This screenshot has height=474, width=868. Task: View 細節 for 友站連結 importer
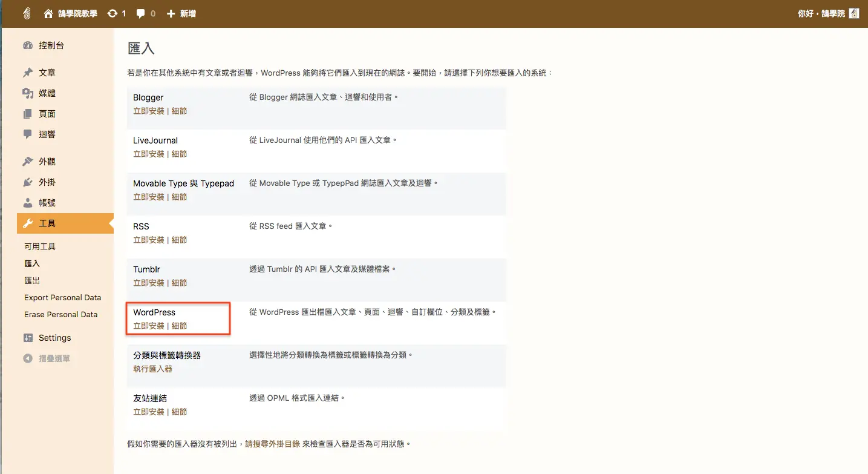click(x=180, y=412)
